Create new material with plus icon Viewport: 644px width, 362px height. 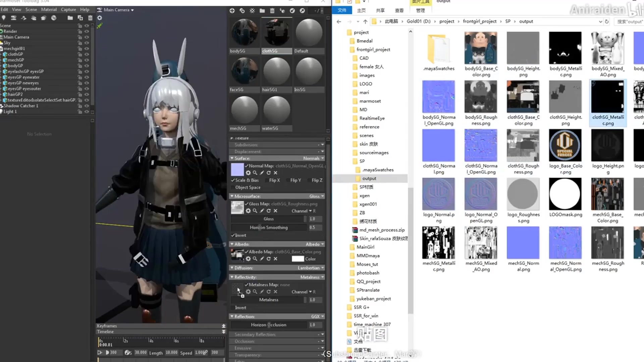[x=232, y=11]
